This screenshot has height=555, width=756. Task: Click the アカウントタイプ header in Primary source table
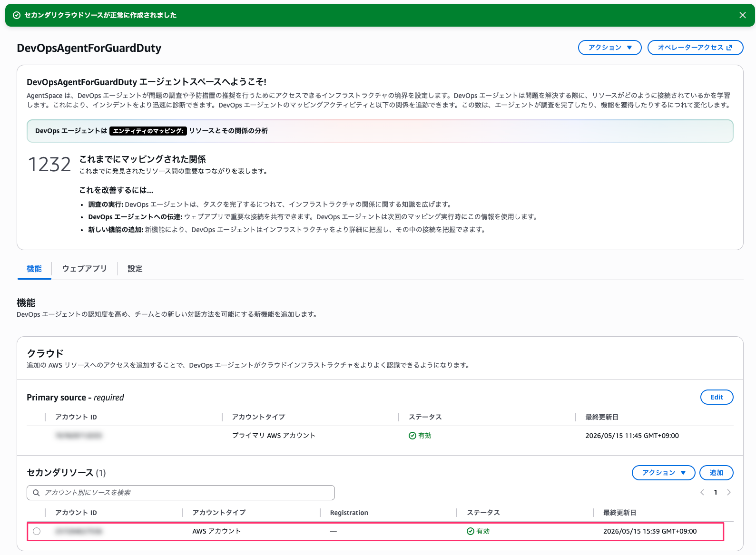click(x=258, y=417)
